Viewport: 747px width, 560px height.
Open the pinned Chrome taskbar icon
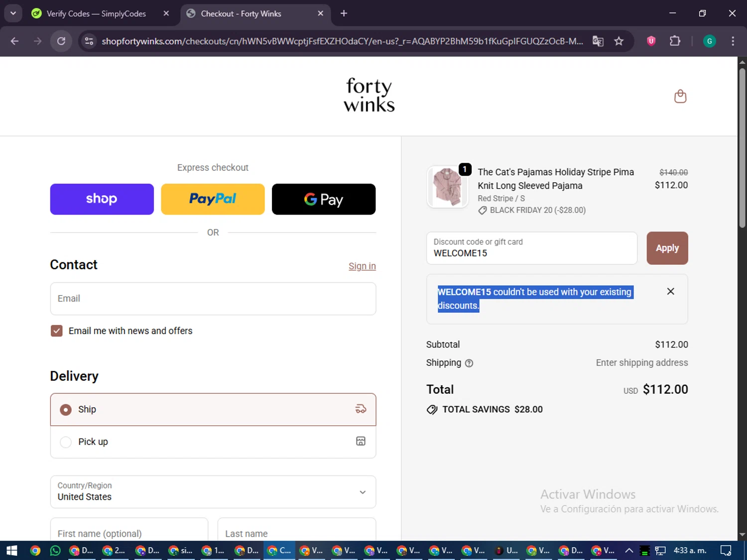coord(35,551)
